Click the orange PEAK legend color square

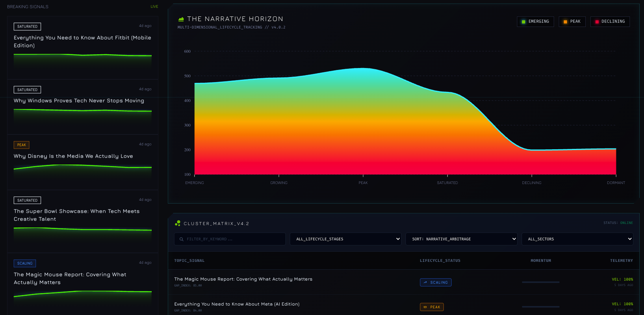(565, 22)
